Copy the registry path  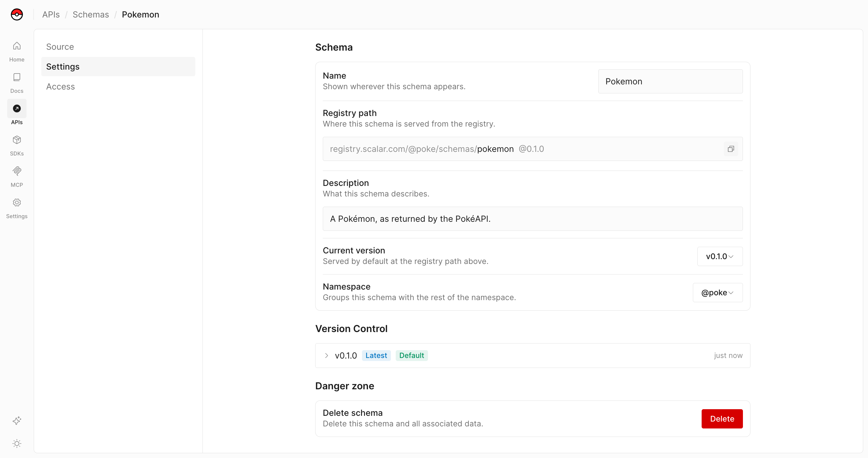coord(731,149)
